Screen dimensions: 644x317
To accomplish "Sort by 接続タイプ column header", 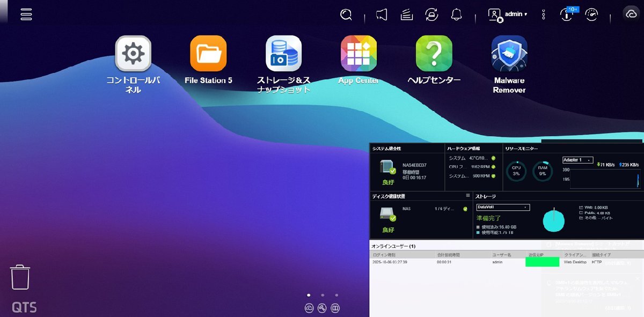I will point(601,255).
